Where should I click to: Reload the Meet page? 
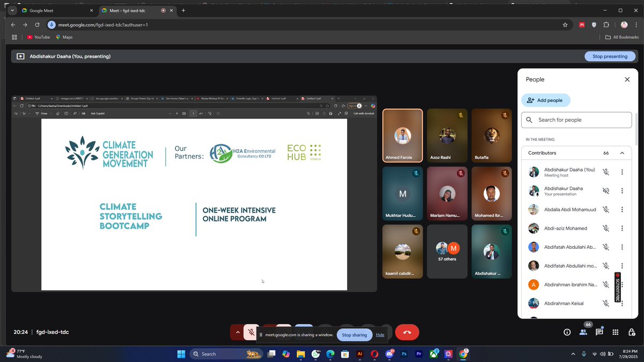click(37, 25)
